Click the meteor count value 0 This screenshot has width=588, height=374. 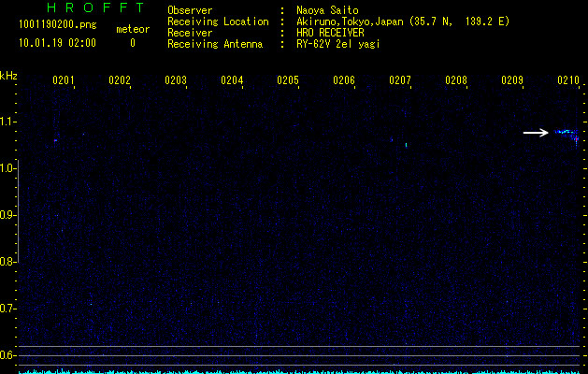[x=132, y=43]
